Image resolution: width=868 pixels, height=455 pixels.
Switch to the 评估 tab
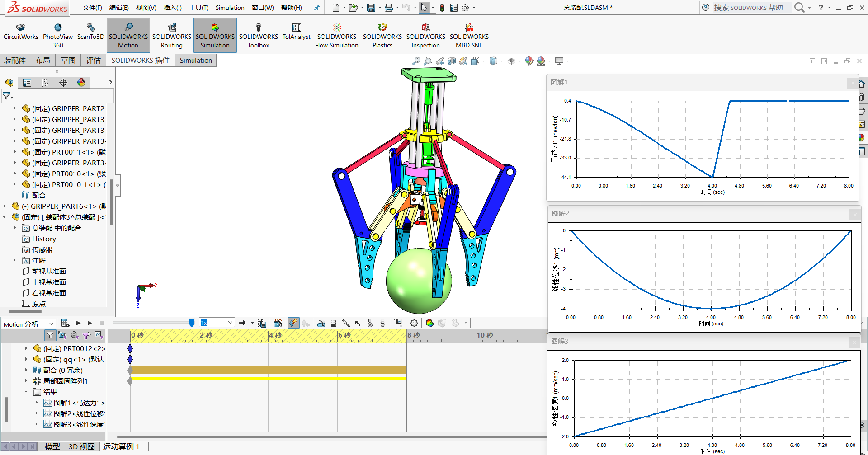(94, 60)
